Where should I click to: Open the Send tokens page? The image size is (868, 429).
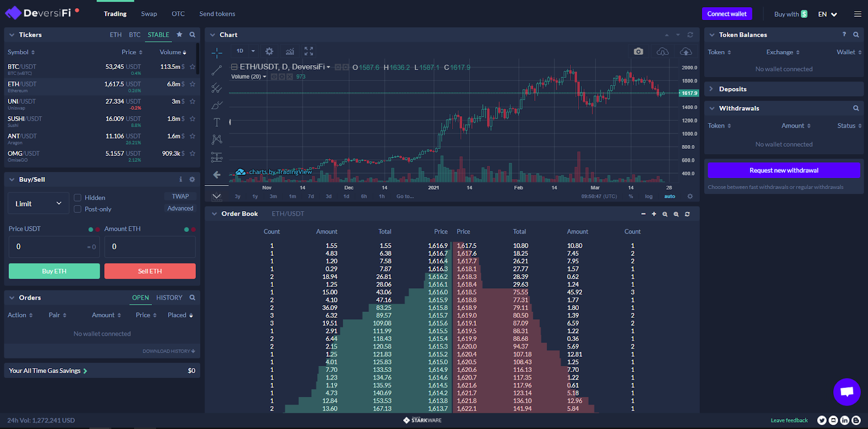(217, 14)
